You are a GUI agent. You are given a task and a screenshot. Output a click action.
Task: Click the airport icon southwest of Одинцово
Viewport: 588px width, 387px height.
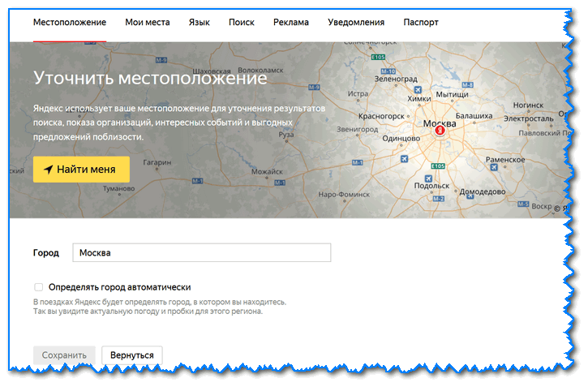coord(404,159)
